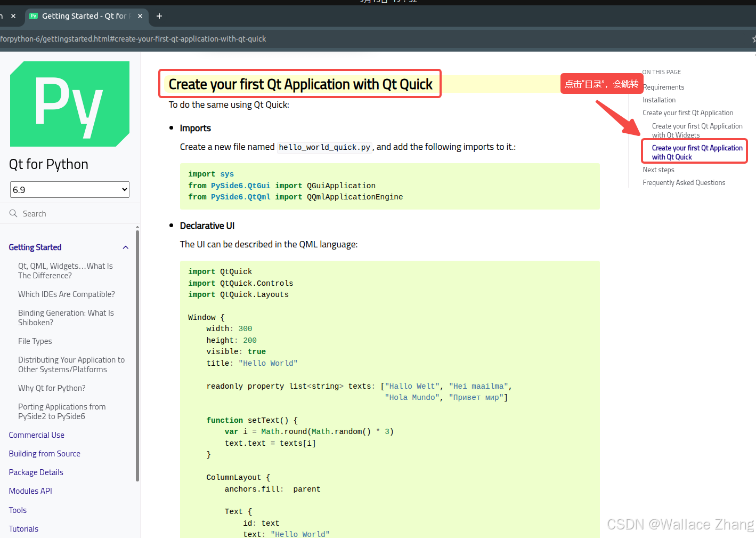Open 'Porting Applications from PySide2 to PySide6'
Image resolution: width=756 pixels, height=538 pixels.
point(62,412)
